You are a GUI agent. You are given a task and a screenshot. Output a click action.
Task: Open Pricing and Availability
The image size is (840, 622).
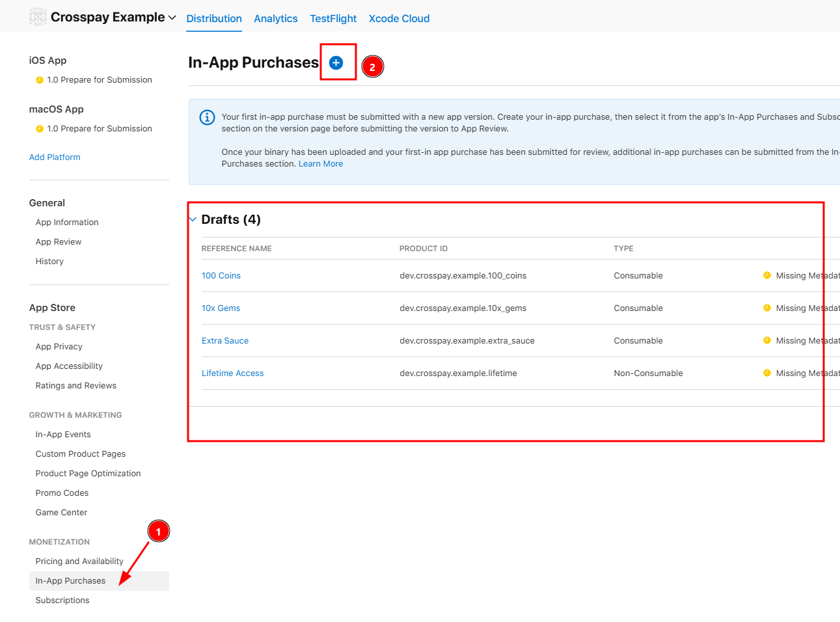[x=79, y=561]
